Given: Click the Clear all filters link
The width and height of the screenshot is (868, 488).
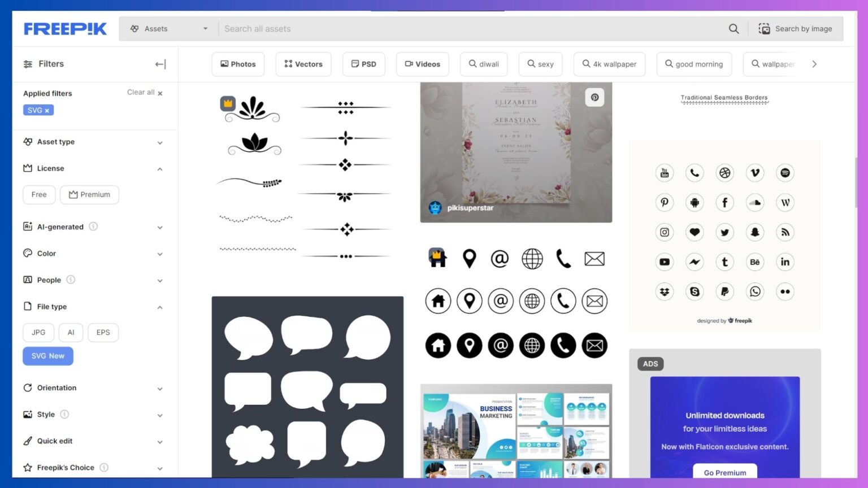Looking at the screenshot, I should (x=141, y=92).
